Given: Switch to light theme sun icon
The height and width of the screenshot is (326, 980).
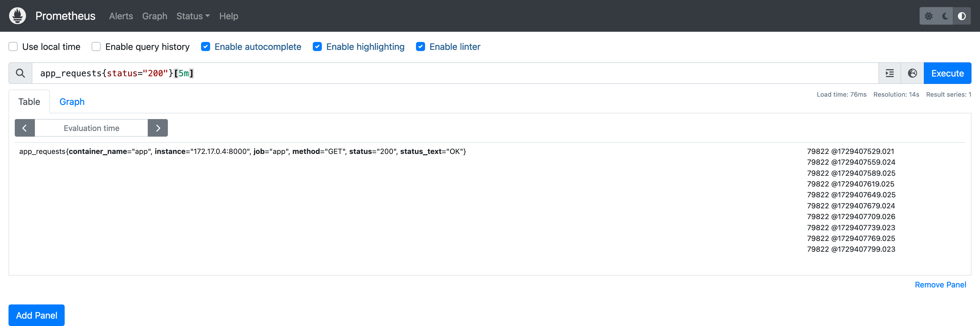Looking at the screenshot, I should [x=928, y=16].
